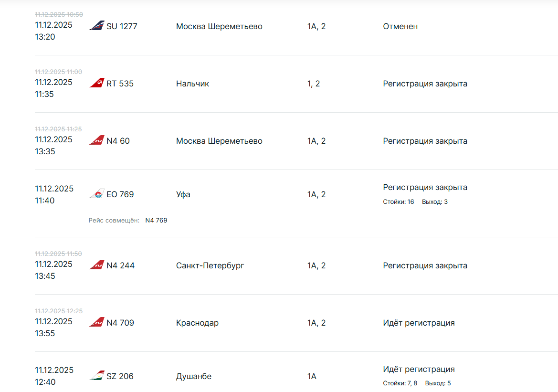Click the N4 60 flight number
558x392 pixels.
click(x=118, y=141)
